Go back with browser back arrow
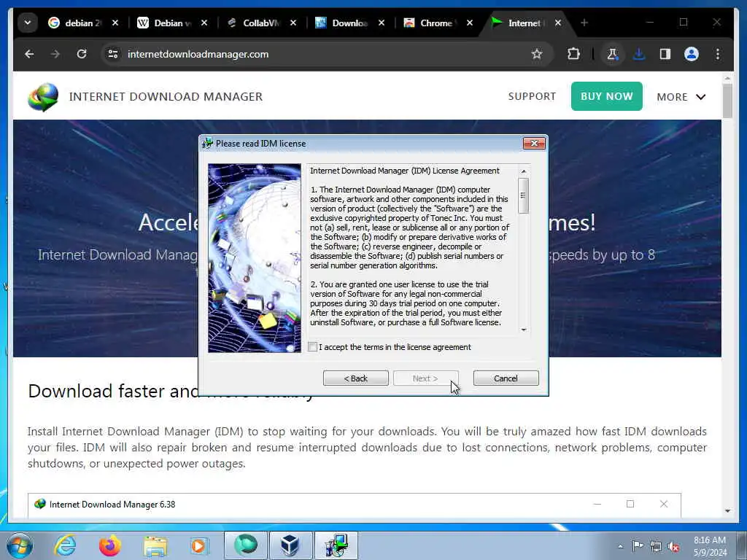This screenshot has height=560, width=747. [x=29, y=54]
